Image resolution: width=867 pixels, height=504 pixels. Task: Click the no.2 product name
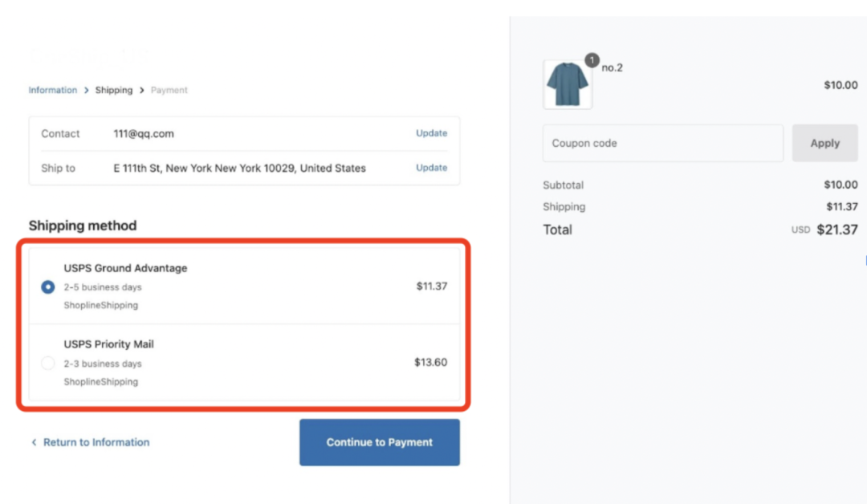click(x=612, y=67)
